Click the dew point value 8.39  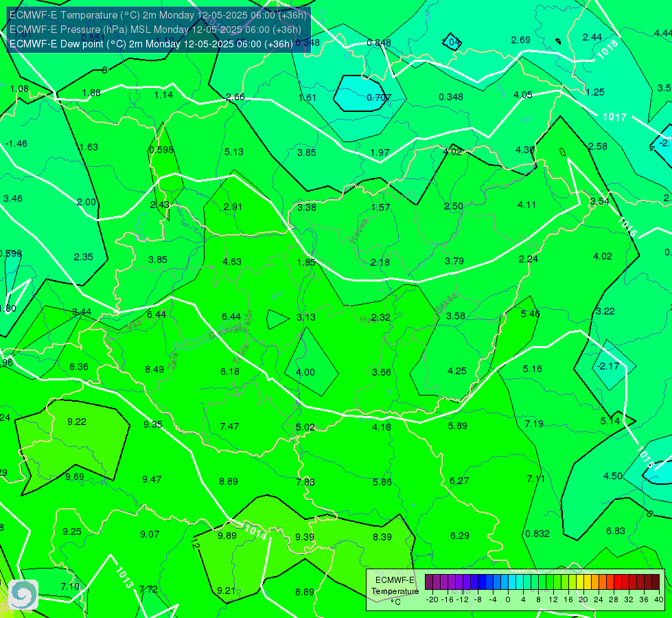click(382, 538)
